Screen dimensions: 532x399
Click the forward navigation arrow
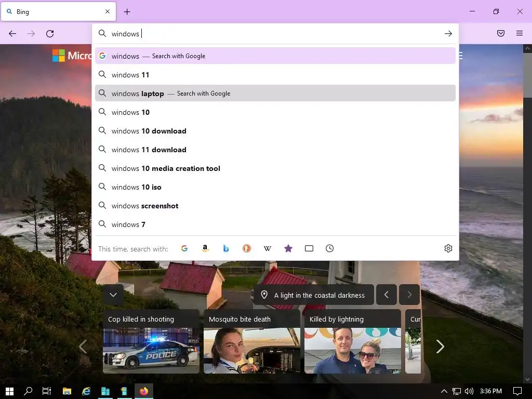coord(31,34)
